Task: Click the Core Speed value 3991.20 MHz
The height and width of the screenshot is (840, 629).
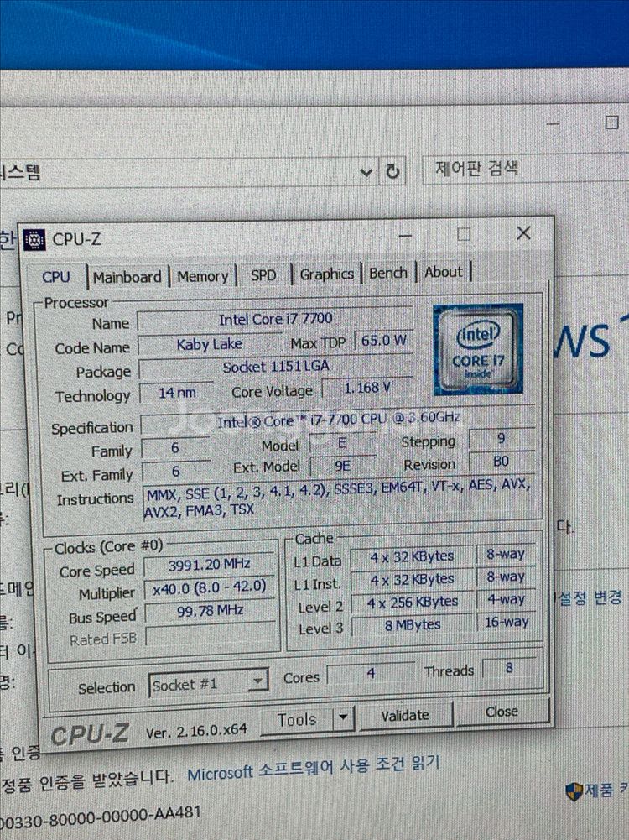Action: point(210,565)
